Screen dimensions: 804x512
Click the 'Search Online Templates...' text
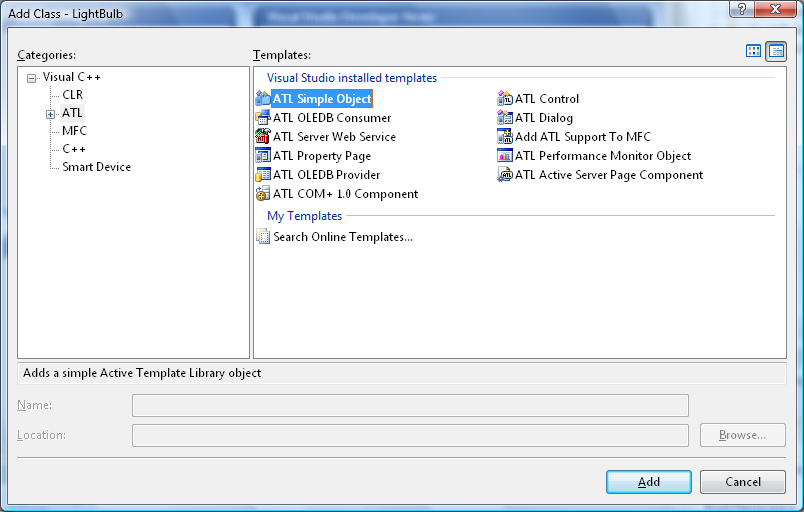(x=343, y=237)
